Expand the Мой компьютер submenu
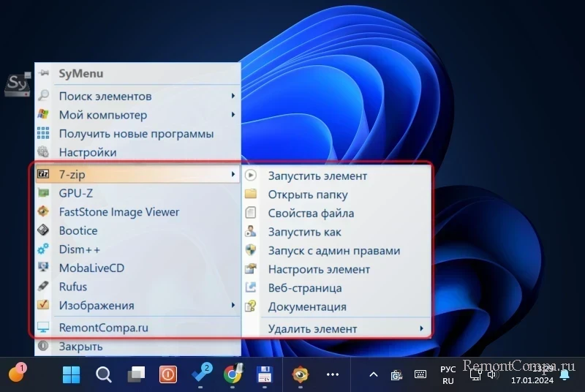 coord(233,115)
